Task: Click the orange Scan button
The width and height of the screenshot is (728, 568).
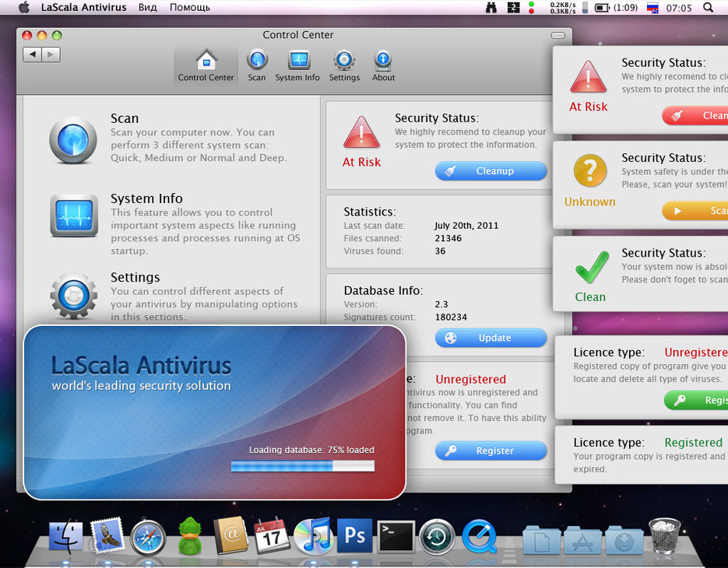Action: click(695, 211)
